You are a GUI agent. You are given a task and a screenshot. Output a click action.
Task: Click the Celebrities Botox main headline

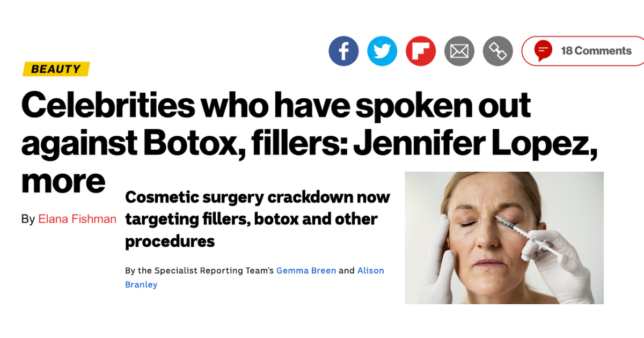[x=276, y=106]
